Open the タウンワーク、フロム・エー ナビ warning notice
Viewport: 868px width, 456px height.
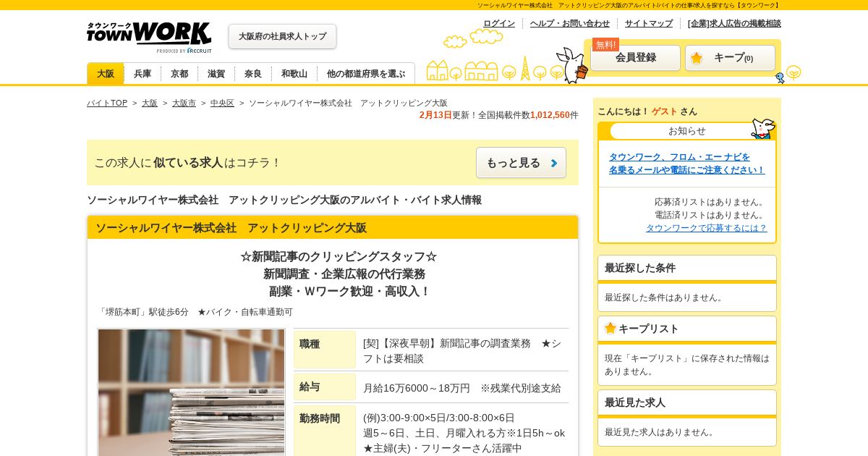[x=686, y=164]
